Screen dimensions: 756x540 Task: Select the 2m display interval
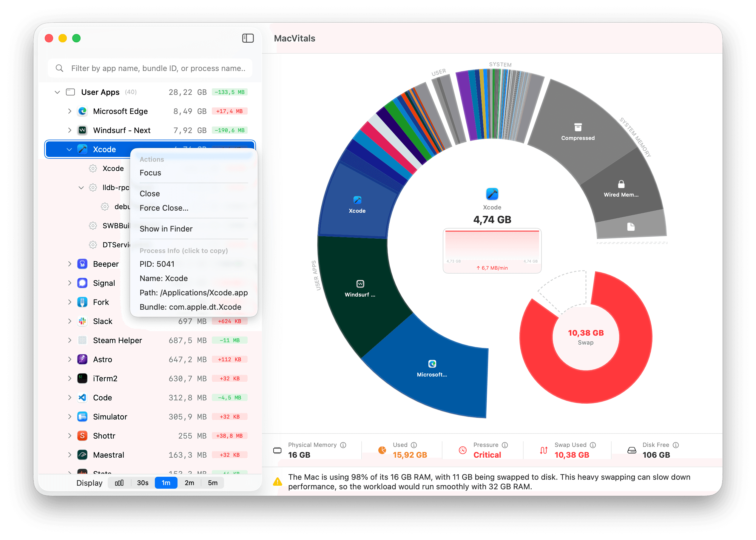[189, 483]
